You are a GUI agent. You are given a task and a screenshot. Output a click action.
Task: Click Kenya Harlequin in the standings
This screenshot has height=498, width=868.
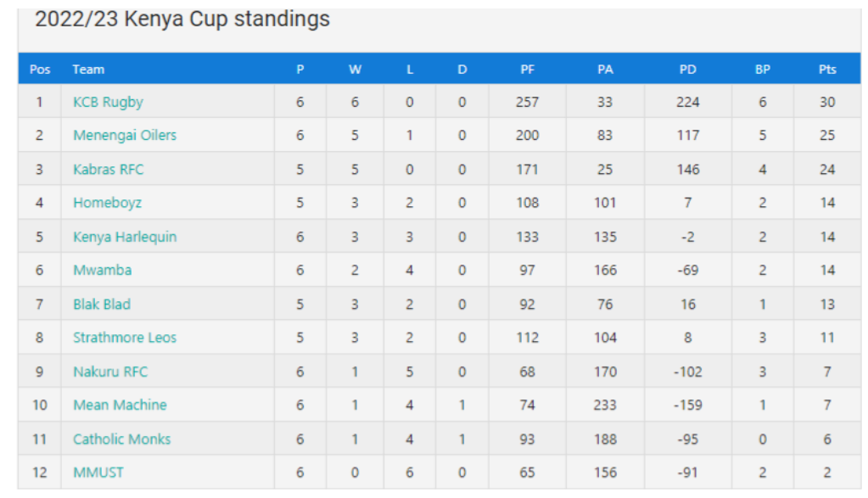[x=125, y=237]
